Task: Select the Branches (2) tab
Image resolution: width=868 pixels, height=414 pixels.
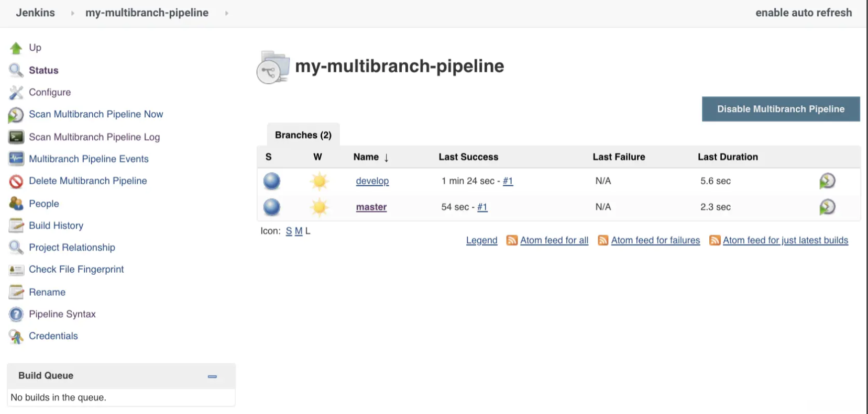Action: (303, 135)
